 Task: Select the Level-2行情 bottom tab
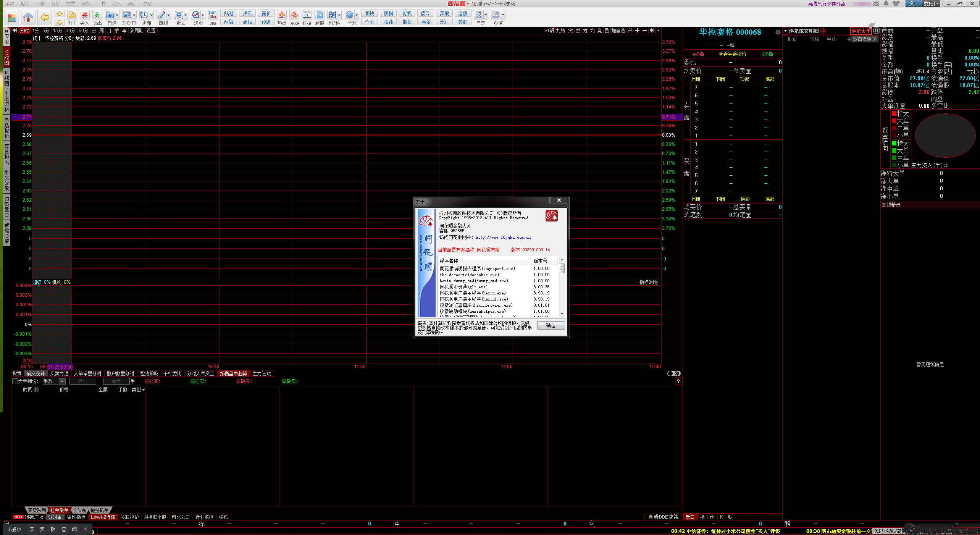click(x=103, y=517)
